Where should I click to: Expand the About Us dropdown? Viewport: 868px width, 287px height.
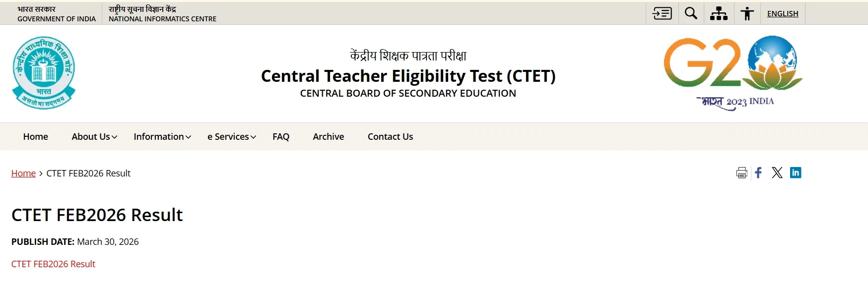(x=93, y=136)
